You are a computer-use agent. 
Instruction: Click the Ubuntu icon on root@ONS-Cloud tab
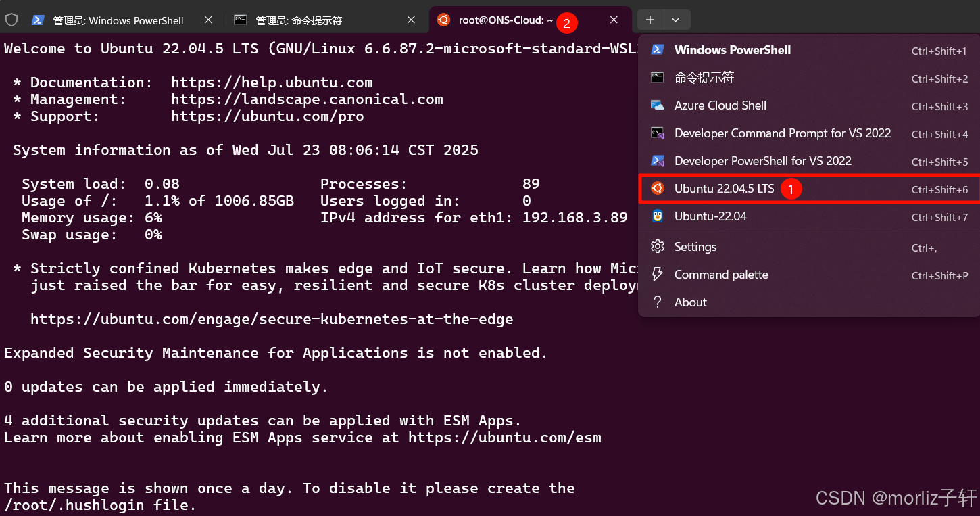click(443, 20)
